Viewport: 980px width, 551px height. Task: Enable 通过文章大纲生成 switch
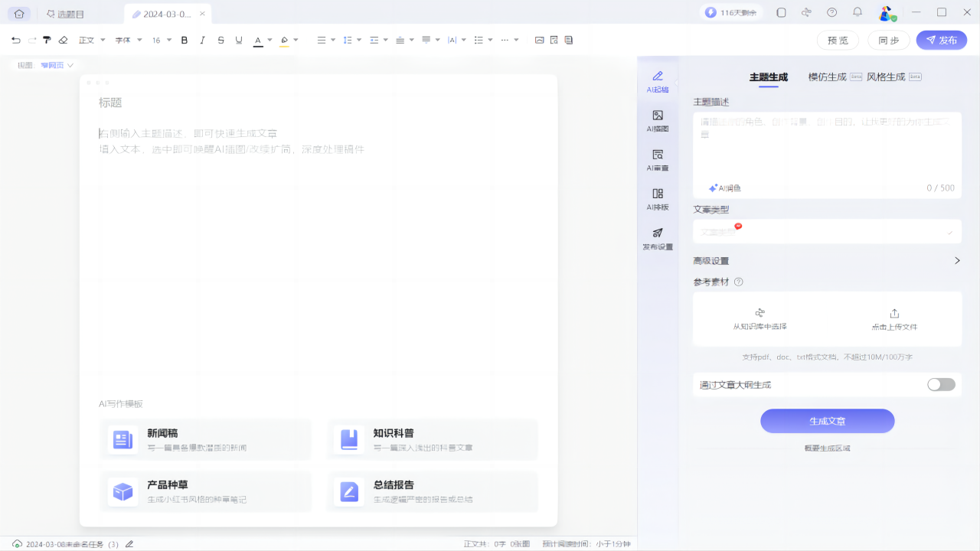click(941, 385)
